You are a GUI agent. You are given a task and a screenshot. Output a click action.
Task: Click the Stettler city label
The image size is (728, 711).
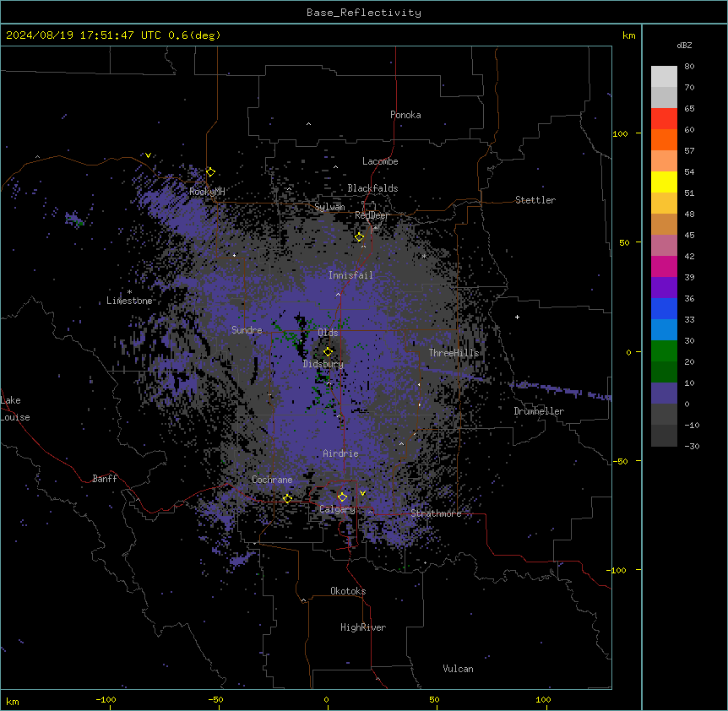tap(535, 200)
